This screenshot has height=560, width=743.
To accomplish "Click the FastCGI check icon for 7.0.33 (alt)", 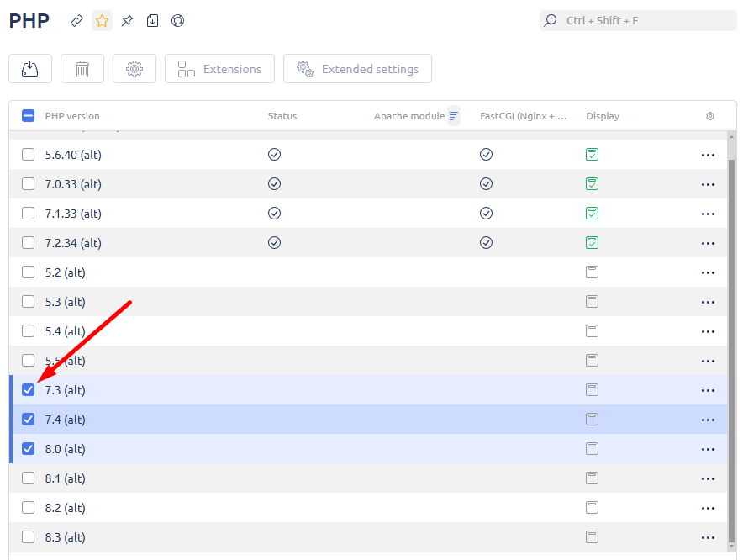I will point(486,184).
